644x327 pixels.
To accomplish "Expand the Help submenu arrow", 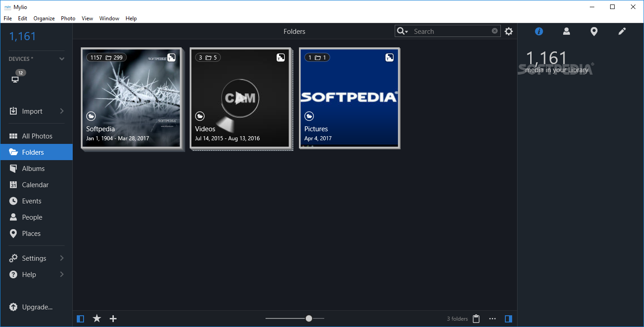I will [x=62, y=274].
